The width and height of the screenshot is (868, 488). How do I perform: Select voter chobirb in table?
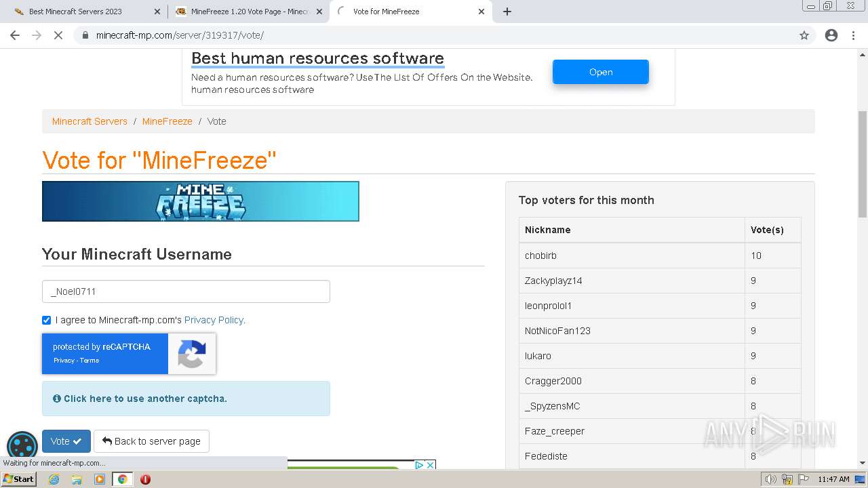tap(660, 256)
